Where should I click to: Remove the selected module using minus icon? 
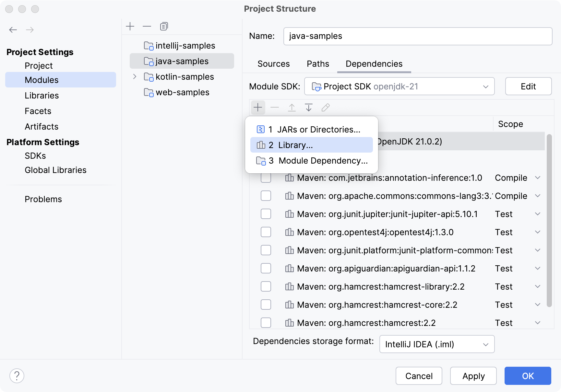click(x=147, y=26)
